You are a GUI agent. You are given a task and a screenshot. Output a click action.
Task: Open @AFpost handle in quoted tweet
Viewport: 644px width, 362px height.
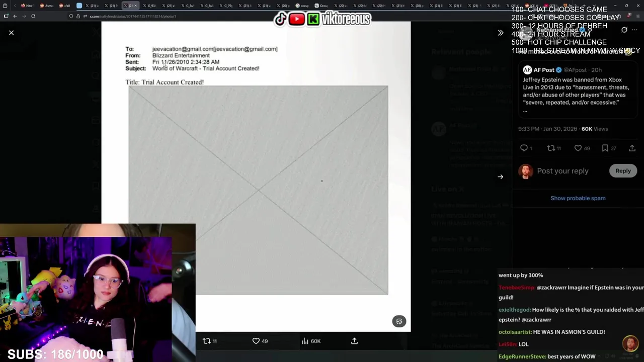pos(575,70)
